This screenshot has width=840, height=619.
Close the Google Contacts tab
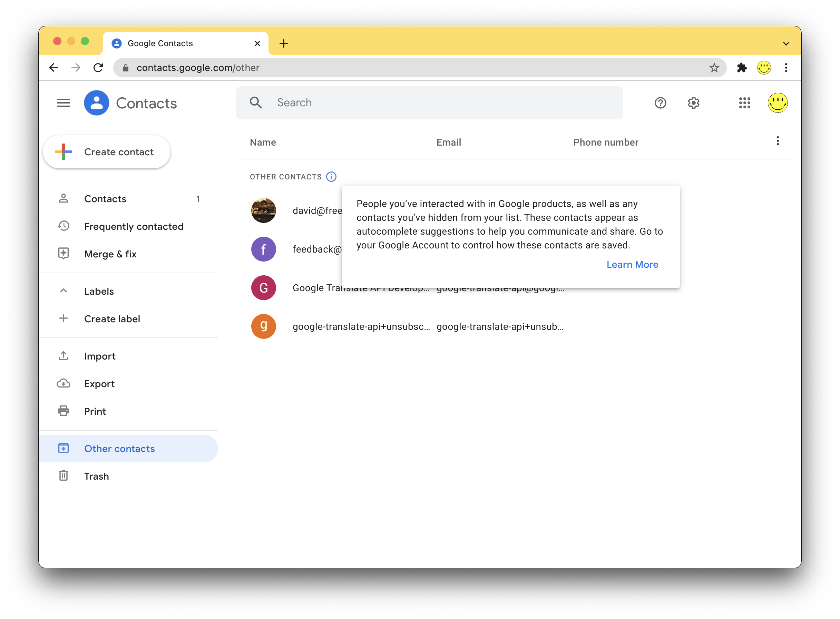tap(257, 43)
